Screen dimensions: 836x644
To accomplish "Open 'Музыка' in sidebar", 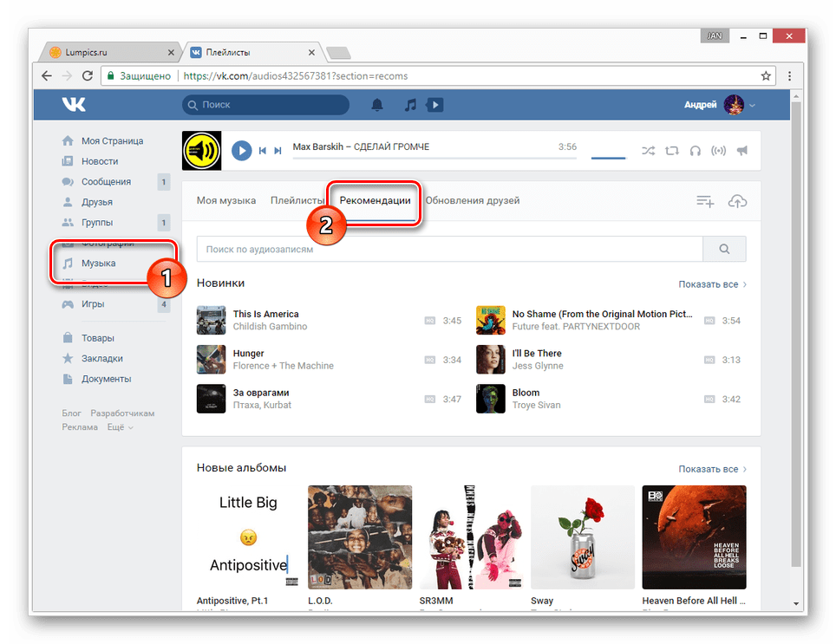I will pos(98,263).
